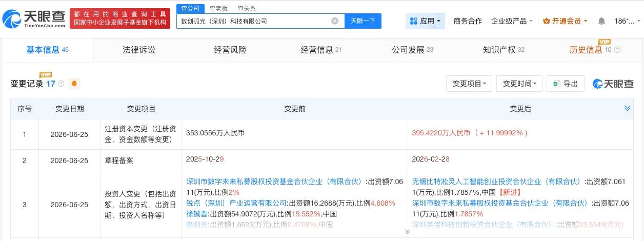Click value 353.0556万人民币

(x=215, y=133)
